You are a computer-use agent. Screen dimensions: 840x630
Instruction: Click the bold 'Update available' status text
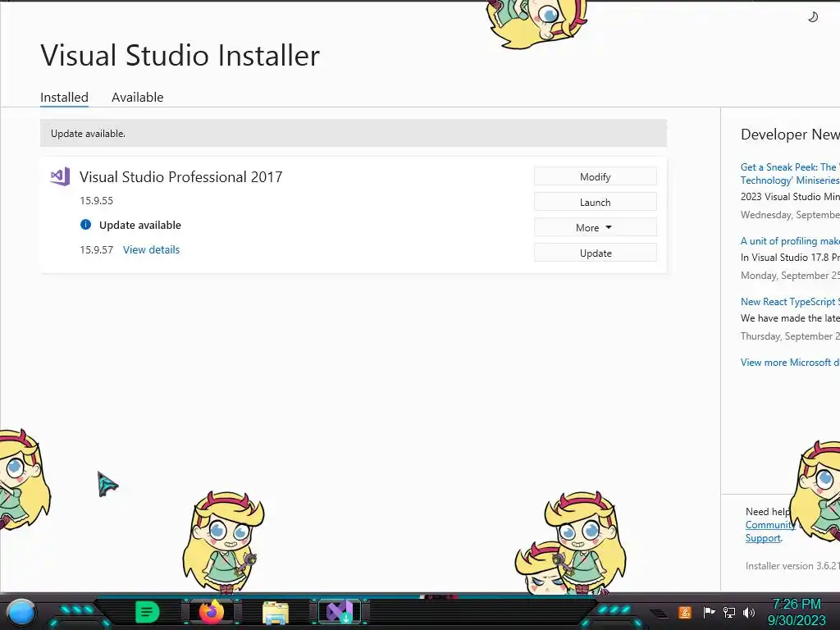(139, 225)
